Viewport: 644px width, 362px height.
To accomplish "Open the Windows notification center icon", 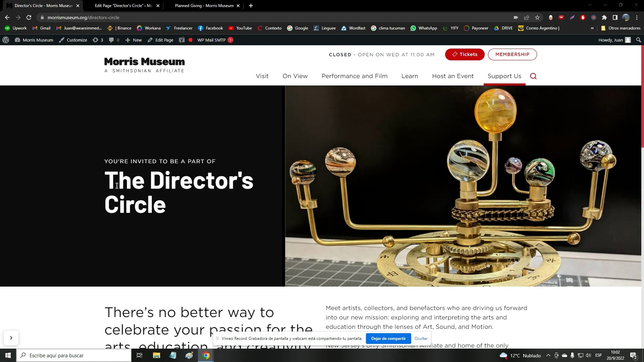I will pyautogui.click(x=634, y=356).
